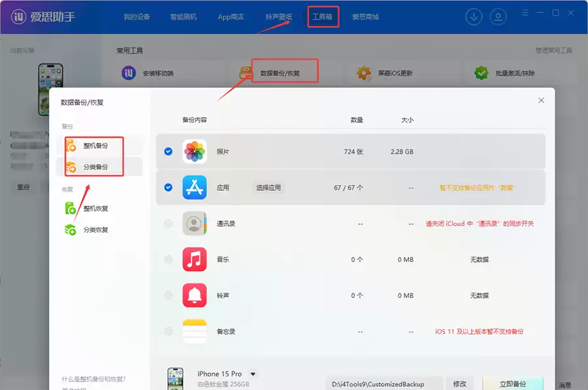Click the 整机恢复 green icon
The width and height of the screenshot is (588, 390).
click(70, 208)
